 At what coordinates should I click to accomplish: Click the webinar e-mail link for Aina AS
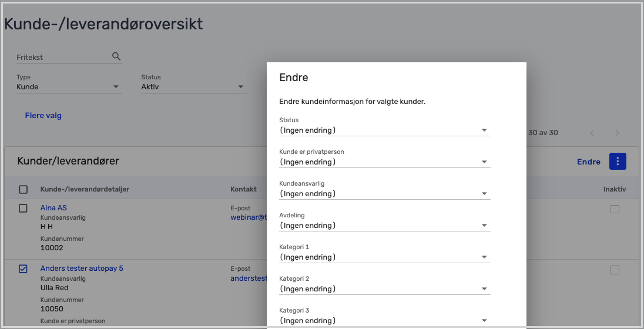(x=249, y=217)
